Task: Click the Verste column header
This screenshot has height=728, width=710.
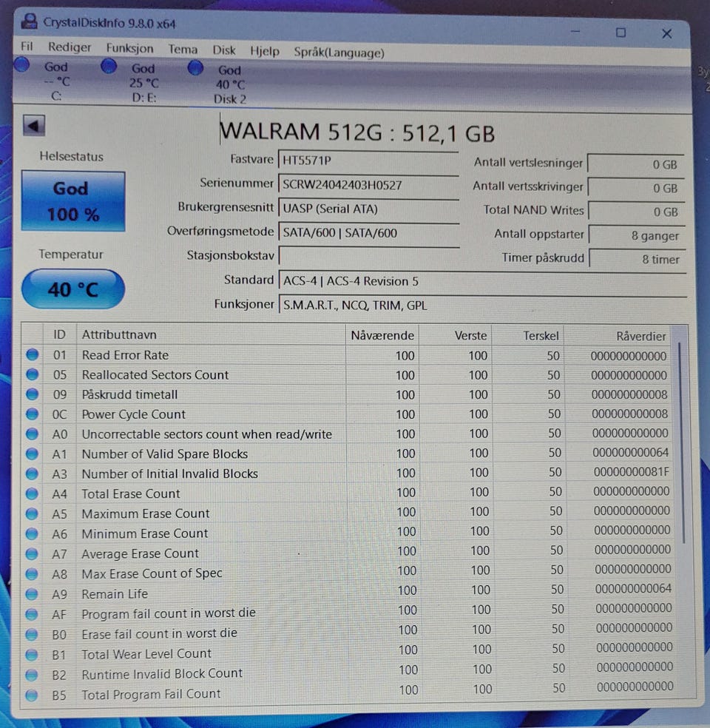Action: click(456, 336)
